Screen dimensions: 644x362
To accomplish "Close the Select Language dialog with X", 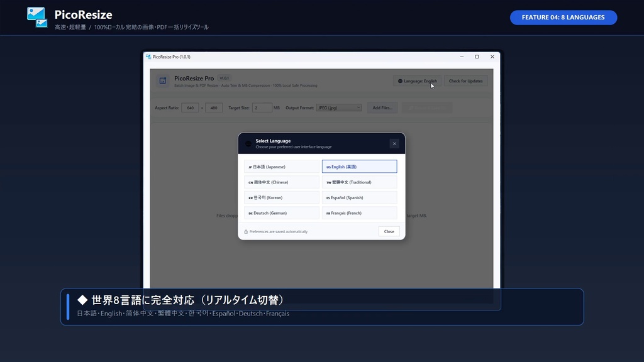I will [x=394, y=144].
